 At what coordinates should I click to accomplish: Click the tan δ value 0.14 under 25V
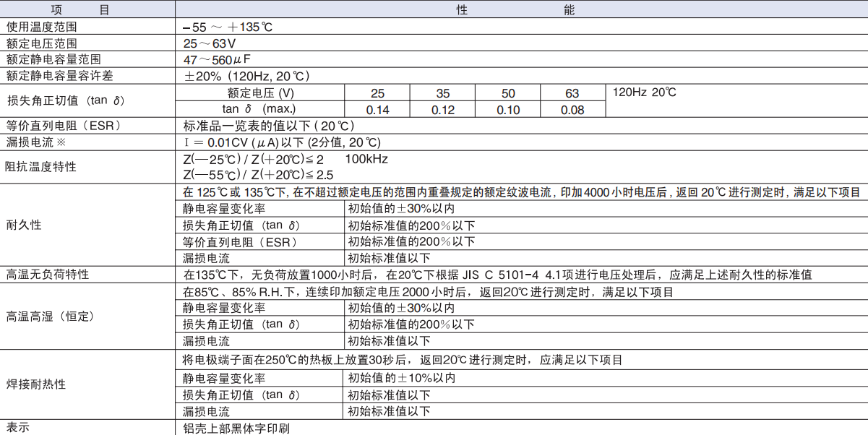pos(377,110)
